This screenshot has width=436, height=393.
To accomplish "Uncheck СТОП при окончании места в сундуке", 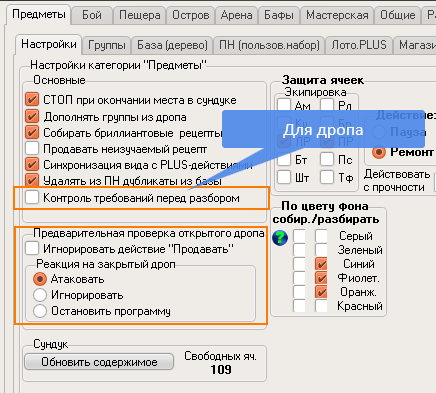I will [32, 99].
